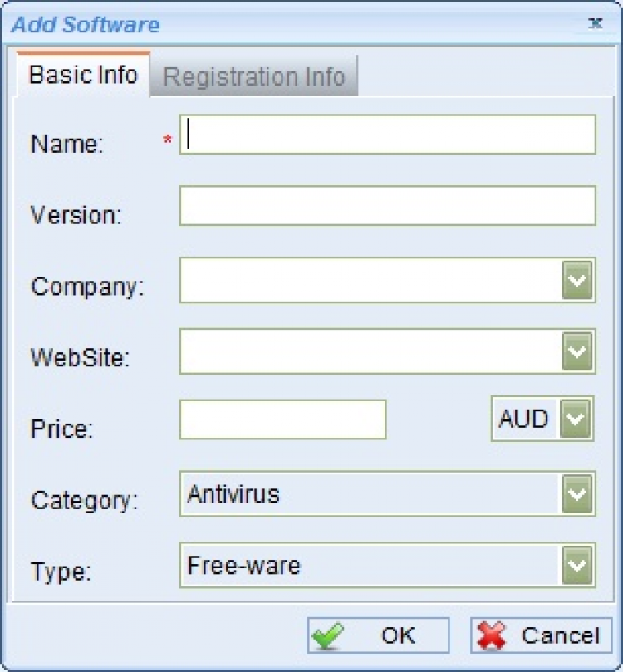Select the Basic Info tab
The height and width of the screenshot is (672, 623).
click(83, 75)
